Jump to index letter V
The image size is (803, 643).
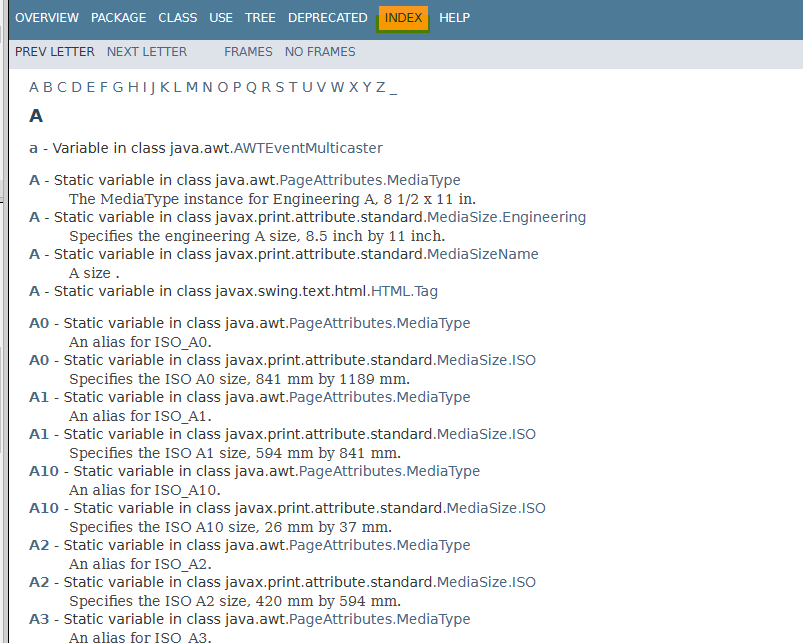click(321, 88)
